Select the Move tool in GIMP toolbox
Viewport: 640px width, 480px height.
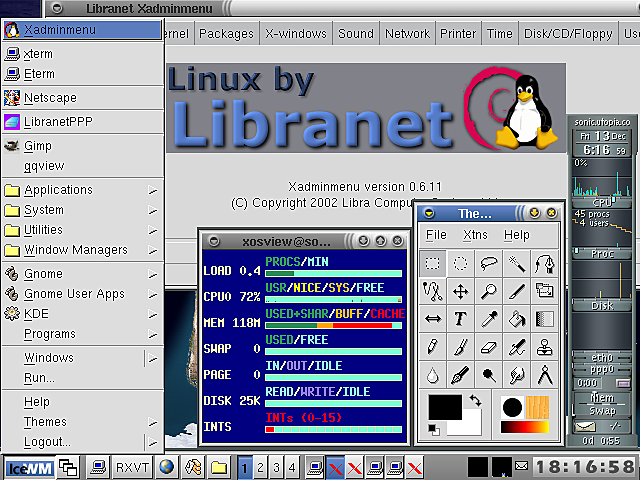(x=460, y=291)
